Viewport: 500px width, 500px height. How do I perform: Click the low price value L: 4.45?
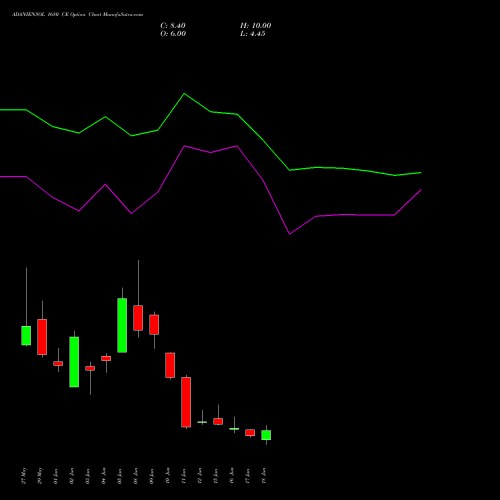[253, 34]
